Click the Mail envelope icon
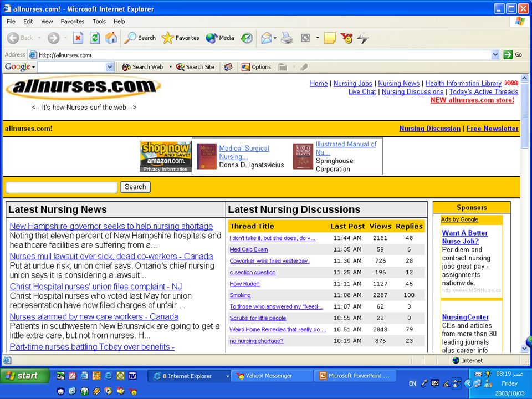Viewport: 532px width, 399px height. (267, 38)
